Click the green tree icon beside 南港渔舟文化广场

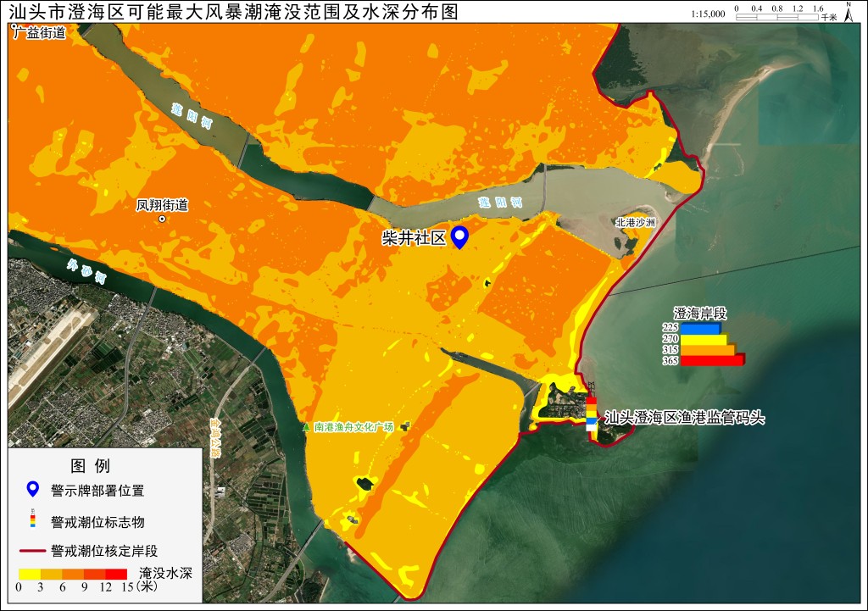(306, 427)
